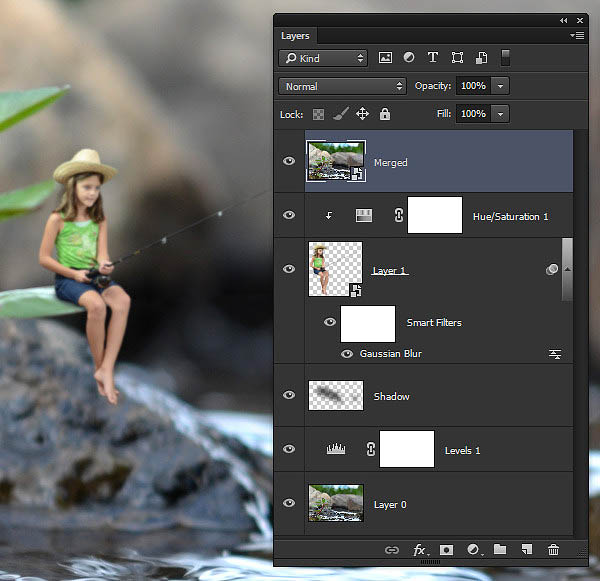Click the Fill percentage field
This screenshot has height=581, width=600.
472,115
